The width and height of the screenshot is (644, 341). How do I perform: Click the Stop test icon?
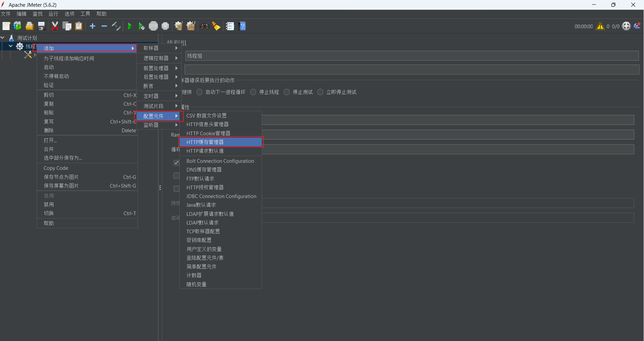click(153, 26)
